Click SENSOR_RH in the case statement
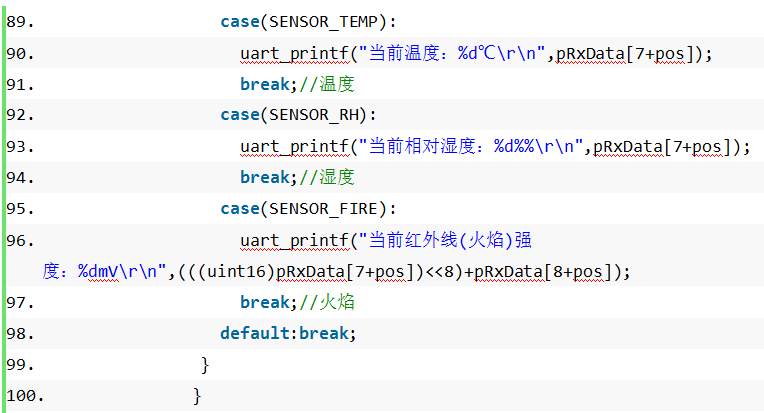Screen dimensions: 764x413 pos(314,115)
